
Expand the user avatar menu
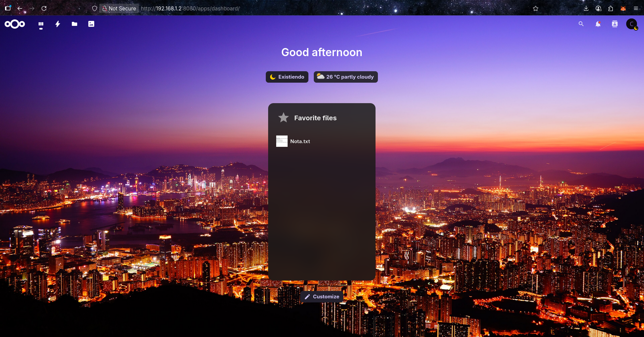[632, 24]
